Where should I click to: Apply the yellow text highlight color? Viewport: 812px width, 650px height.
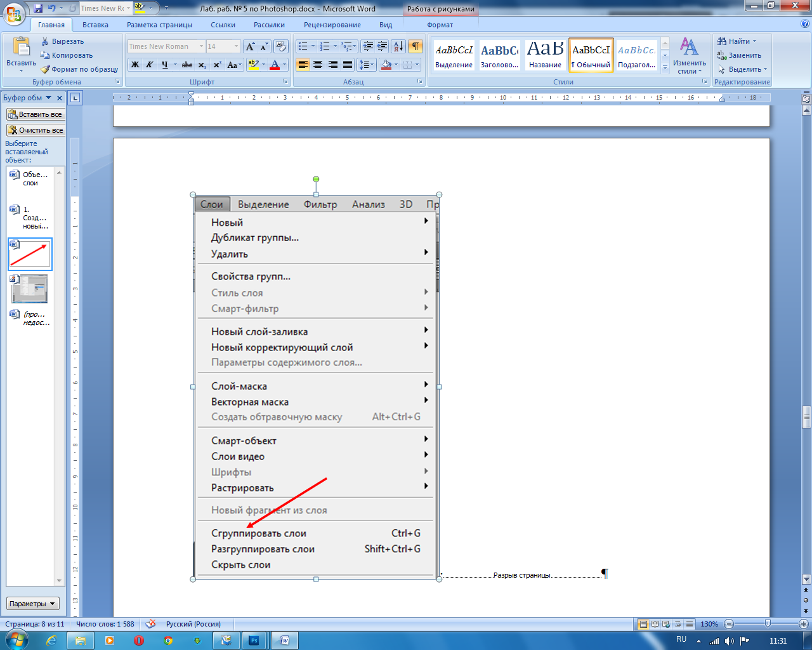tap(253, 65)
